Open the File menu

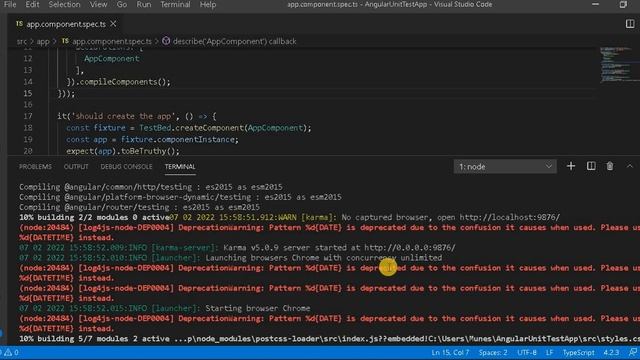[x=9, y=4]
